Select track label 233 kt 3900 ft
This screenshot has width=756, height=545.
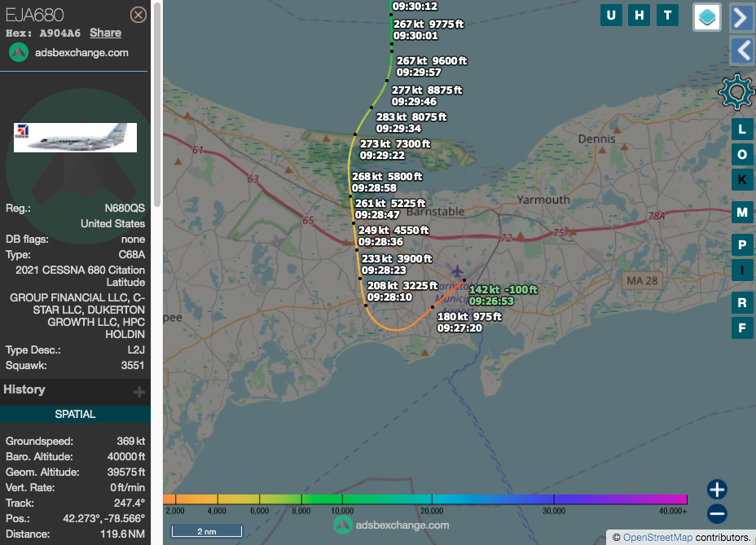coord(397,258)
